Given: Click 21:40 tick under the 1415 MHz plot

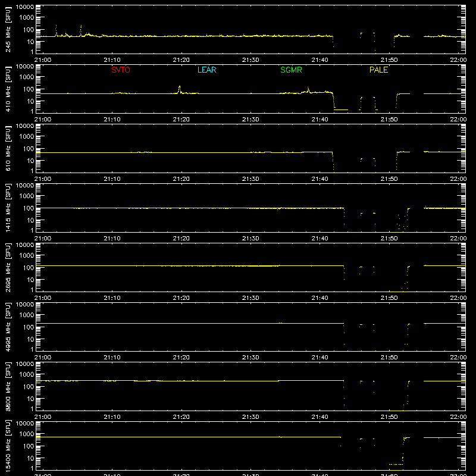Looking at the screenshot, I should click(x=320, y=239).
